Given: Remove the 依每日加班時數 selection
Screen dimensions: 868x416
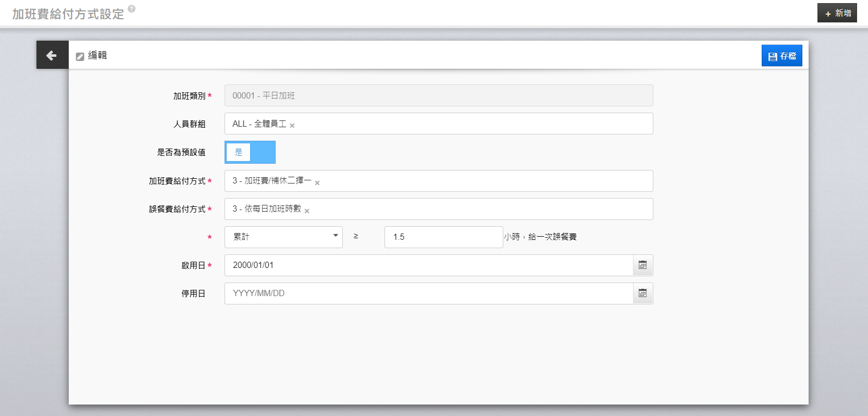Looking at the screenshot, I should pyautogui.click(x=307, y=211).
